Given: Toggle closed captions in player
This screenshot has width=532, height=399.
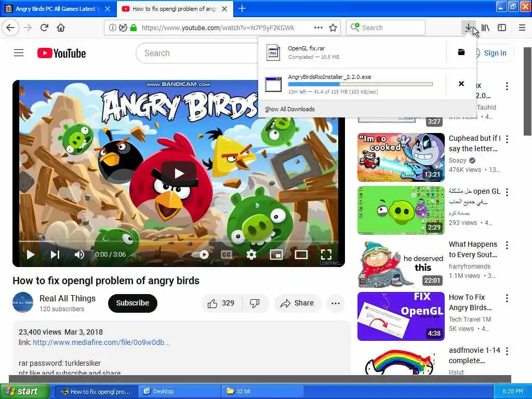Looking at the screenshot, I should [227, 255].
